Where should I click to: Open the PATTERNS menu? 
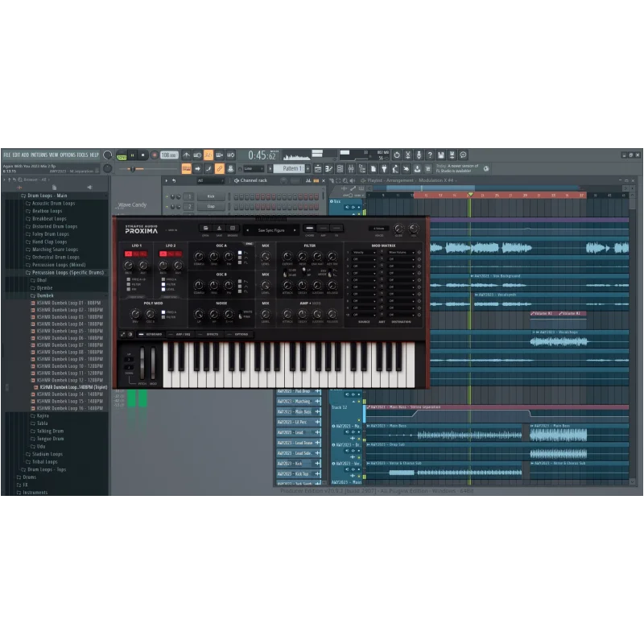coord(39,155)
